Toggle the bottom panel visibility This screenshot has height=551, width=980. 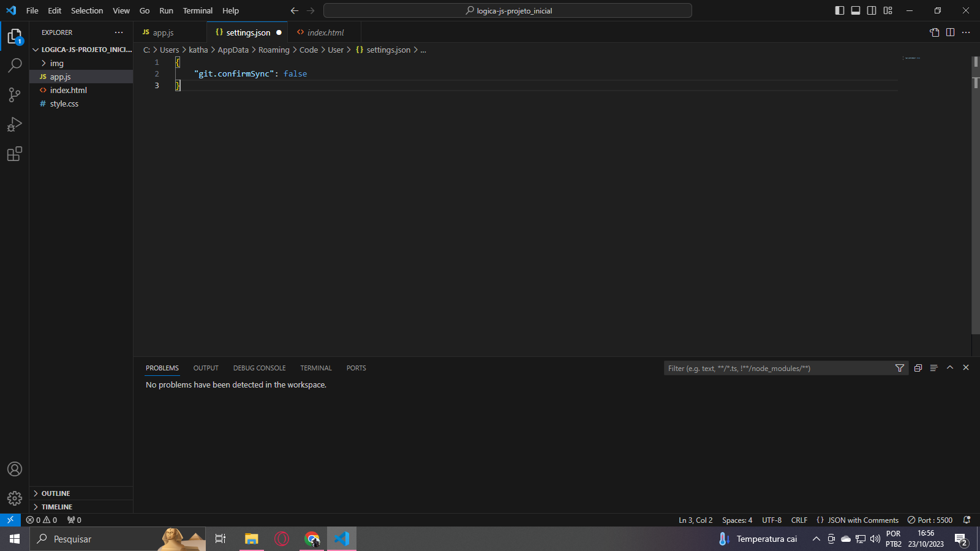(856, 10)
